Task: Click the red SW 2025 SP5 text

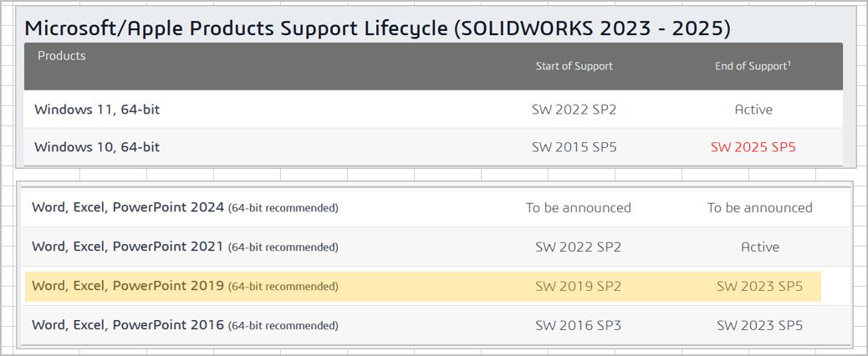Action: pyautogui.click(x=753, y=147)
